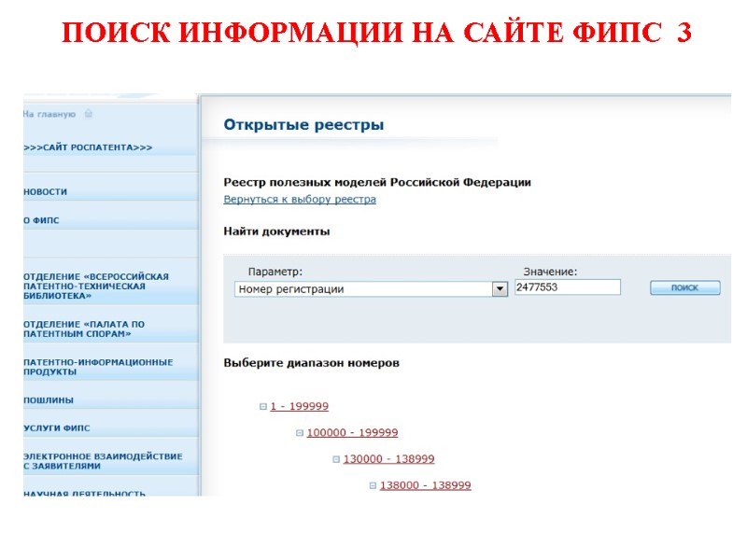The image size is (747, 560).
Task: Collapse the 100000 - 199999 range node
Action: pyautogui.click(x=299, y=432)
